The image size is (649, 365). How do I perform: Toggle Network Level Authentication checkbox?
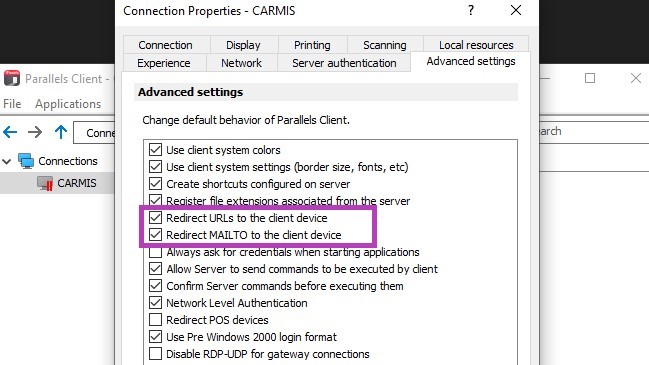coord(155,303)
